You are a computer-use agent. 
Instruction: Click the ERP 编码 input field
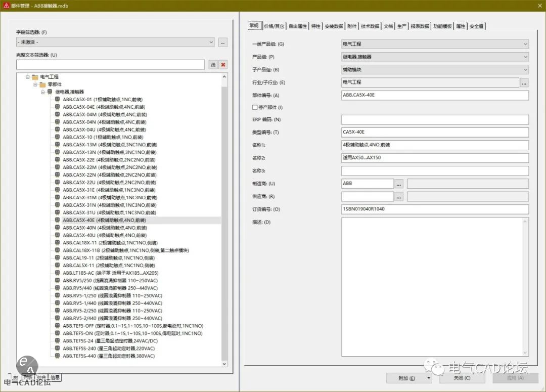[435, 119]
